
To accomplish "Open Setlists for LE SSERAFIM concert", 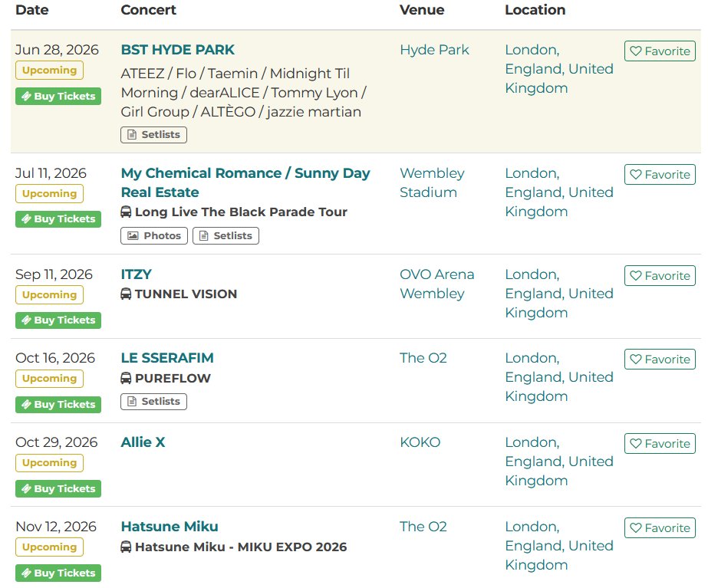I will pos(153,401).
